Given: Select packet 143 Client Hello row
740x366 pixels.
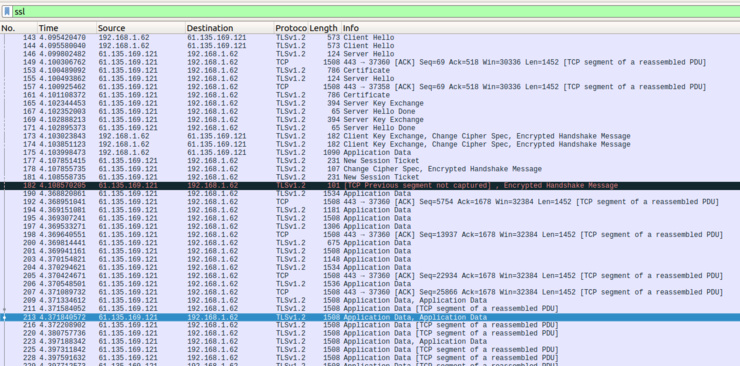Looking at the screenshot, I should click(370, 38).
